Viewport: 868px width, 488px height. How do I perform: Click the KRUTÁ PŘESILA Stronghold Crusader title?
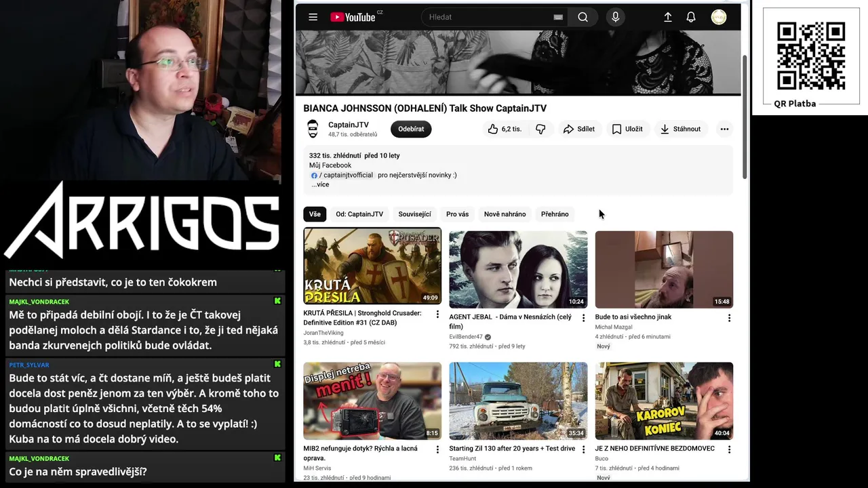point(362,318)
